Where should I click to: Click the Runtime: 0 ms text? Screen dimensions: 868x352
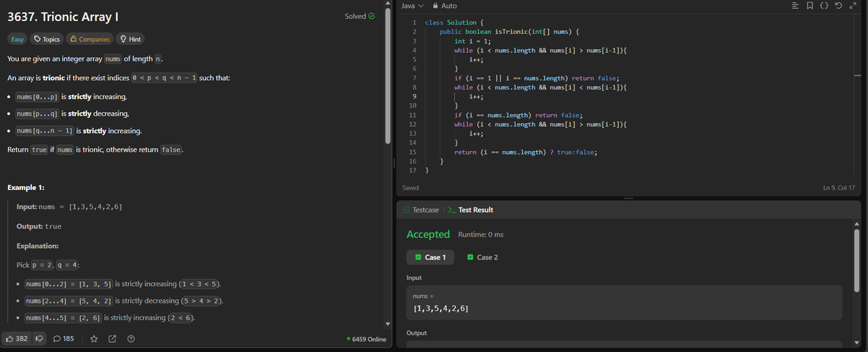pos(481,235)
